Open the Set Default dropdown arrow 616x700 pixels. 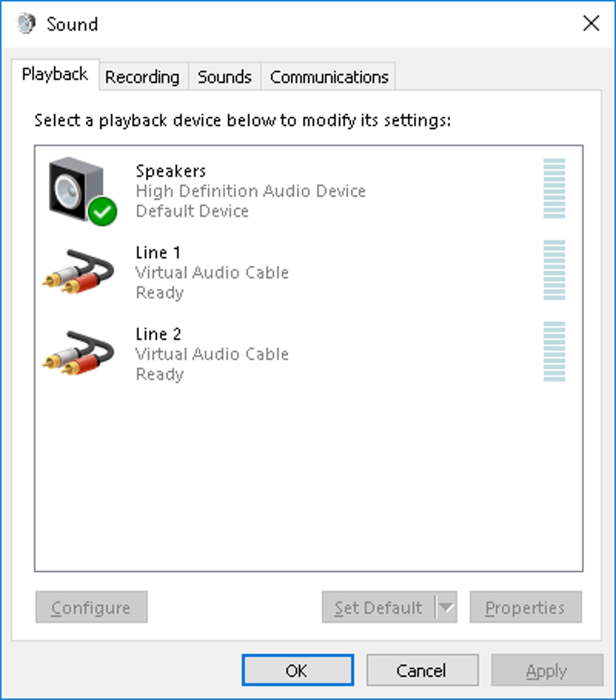(x=446, y=607)
